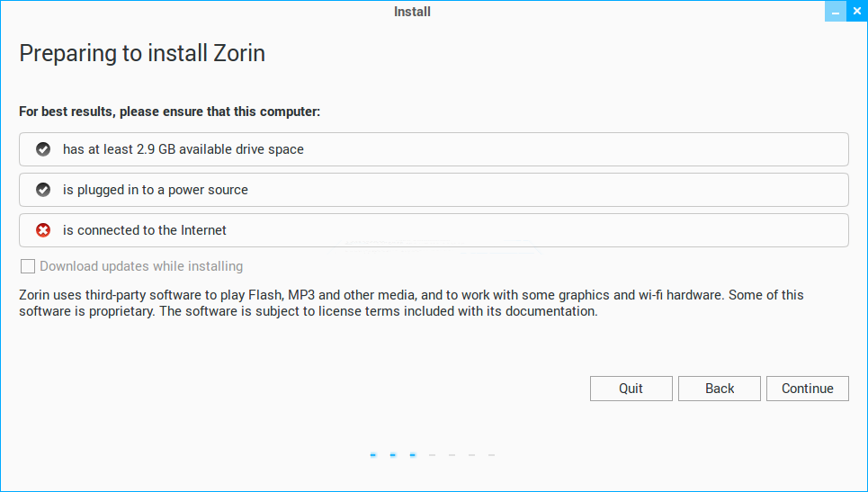Minimize the Install window

836,12
